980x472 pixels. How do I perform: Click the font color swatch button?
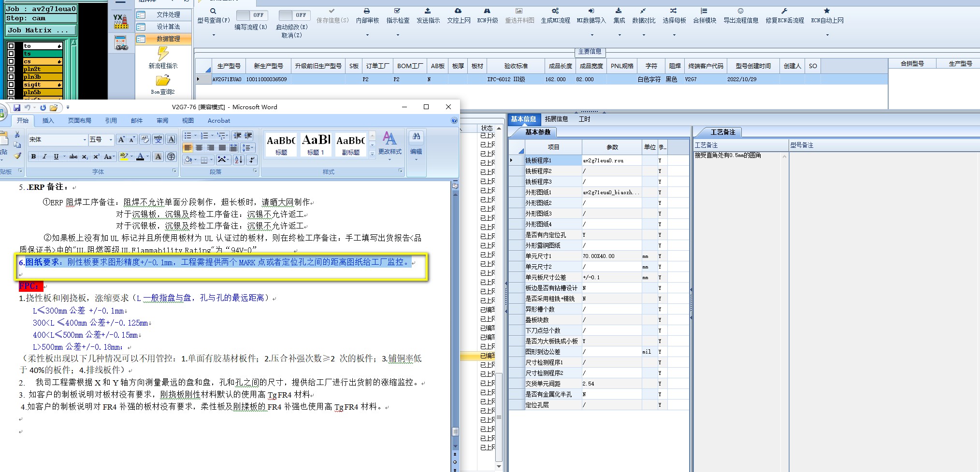tap(140, 157)
